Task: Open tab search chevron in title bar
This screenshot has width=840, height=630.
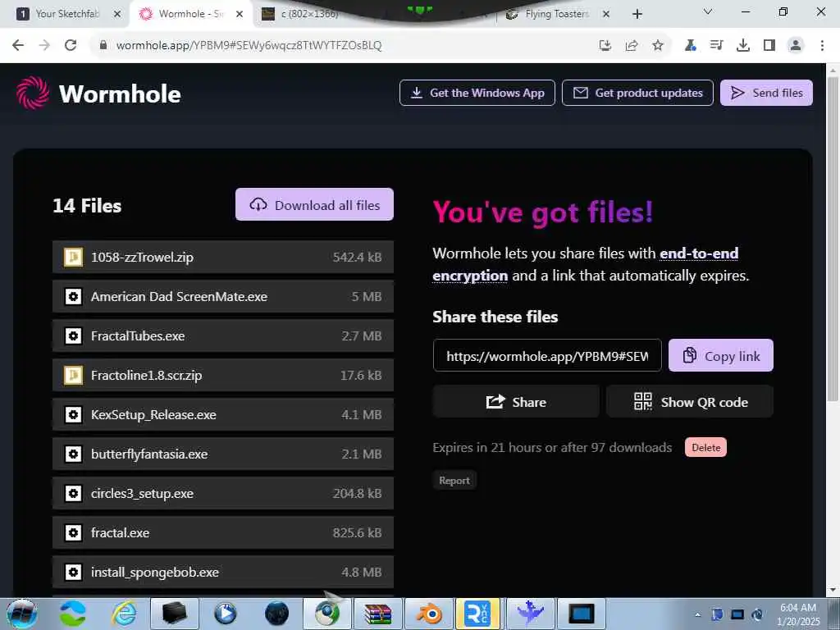Action: pos(708,11)
